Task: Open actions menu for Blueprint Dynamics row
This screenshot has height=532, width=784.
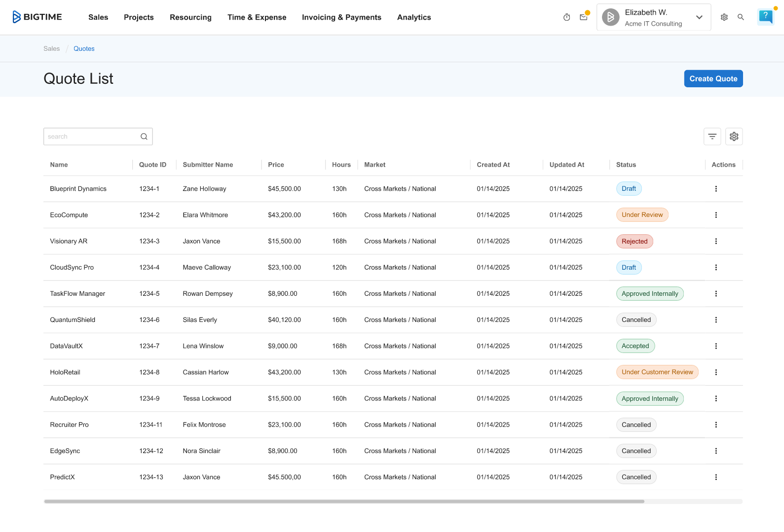Action: 716,189
